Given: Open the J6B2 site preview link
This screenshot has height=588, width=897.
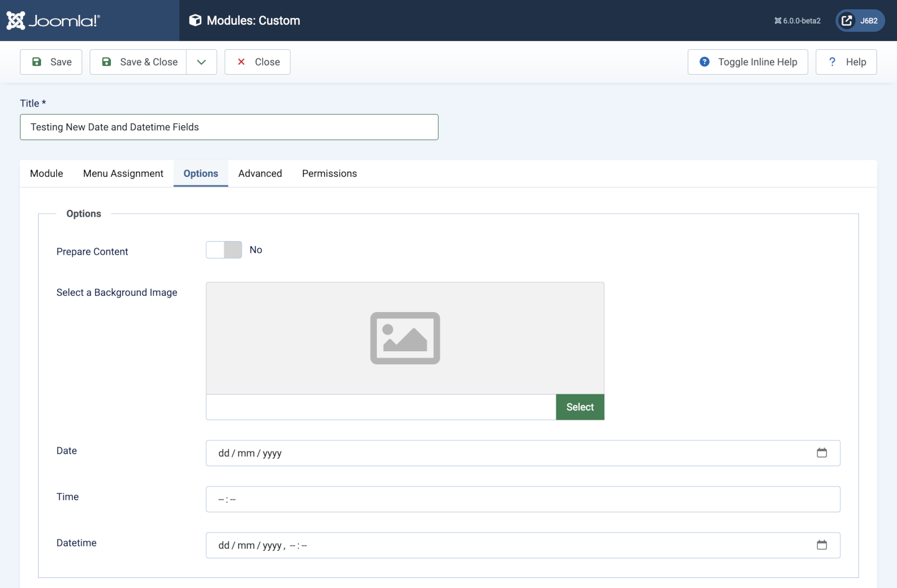Looking at the screenshot, I should pos(860,21).
